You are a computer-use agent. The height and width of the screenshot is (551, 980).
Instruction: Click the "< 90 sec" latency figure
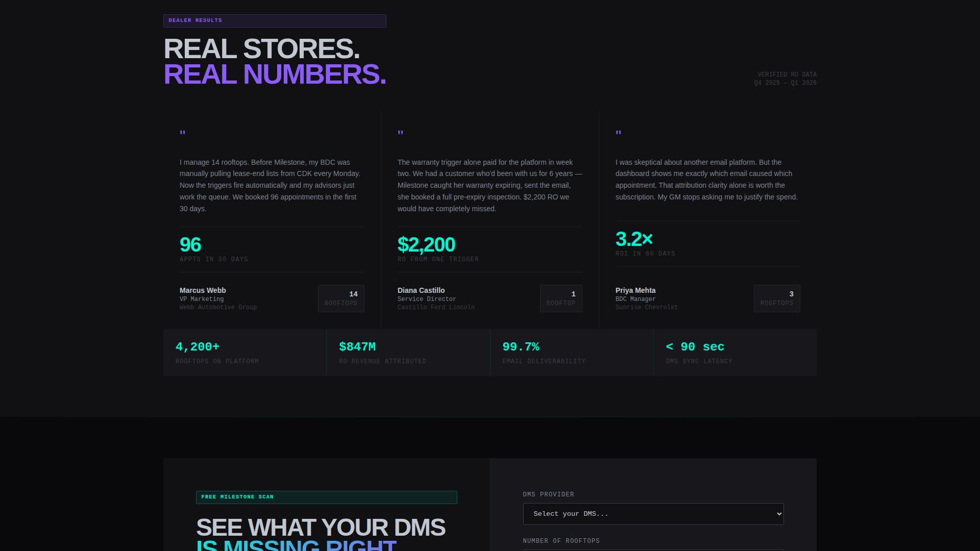[x=695, y=347]
